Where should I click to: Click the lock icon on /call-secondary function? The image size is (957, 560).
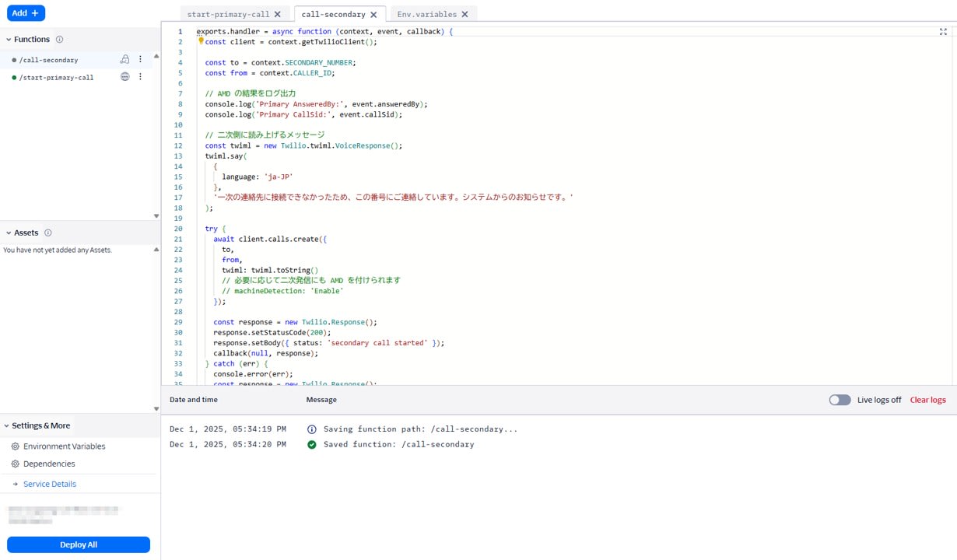tap(124, 59)
